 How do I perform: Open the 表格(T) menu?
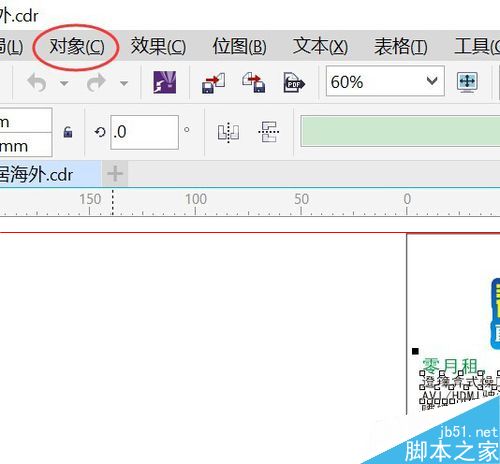pos(401,46)
